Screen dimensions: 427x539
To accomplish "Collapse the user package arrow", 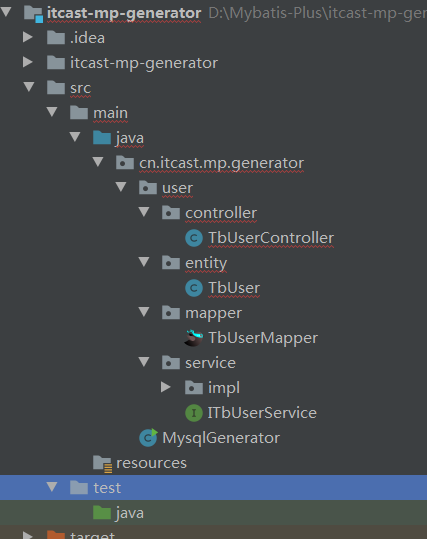I will pos(121,187).
